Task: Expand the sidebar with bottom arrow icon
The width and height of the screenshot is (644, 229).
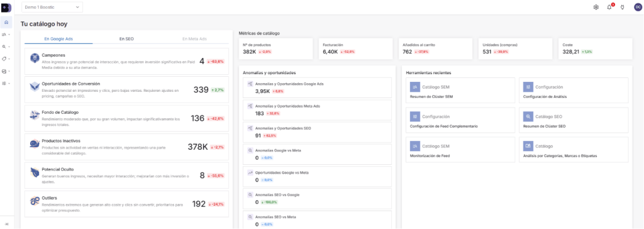Action: click(x=6, y=223)
